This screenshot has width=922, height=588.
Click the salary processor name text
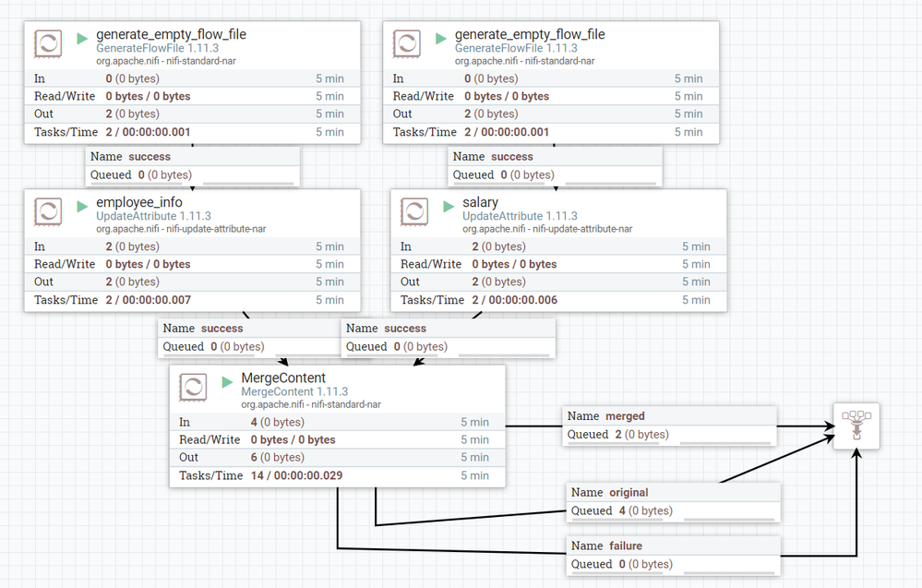(x=481, y=202)
